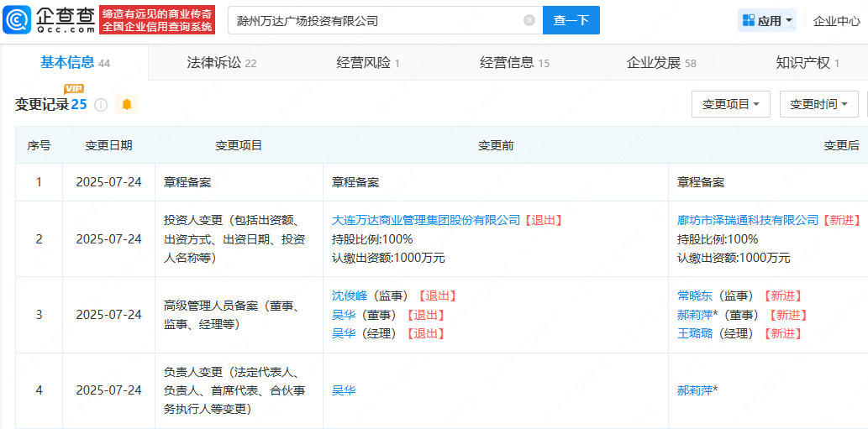Click the 投资人变更 item cell
The image size is (868, 429).
click(x=239, y=238)
